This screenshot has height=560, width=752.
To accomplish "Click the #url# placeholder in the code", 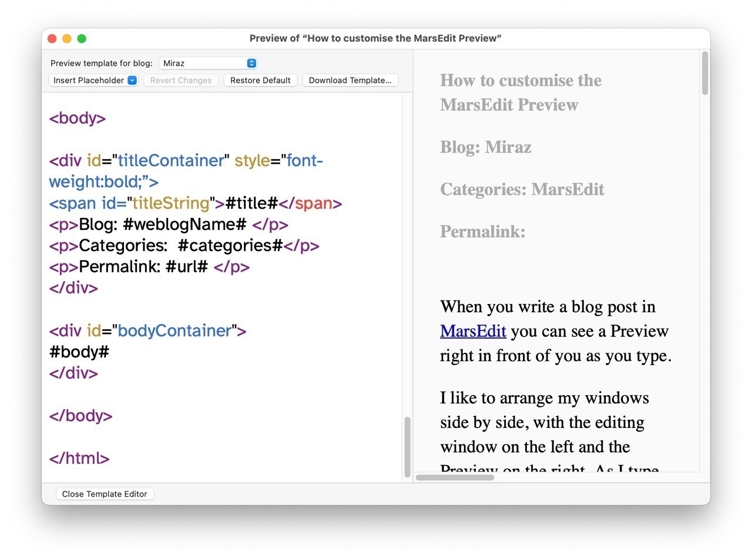I will point(187,266).
